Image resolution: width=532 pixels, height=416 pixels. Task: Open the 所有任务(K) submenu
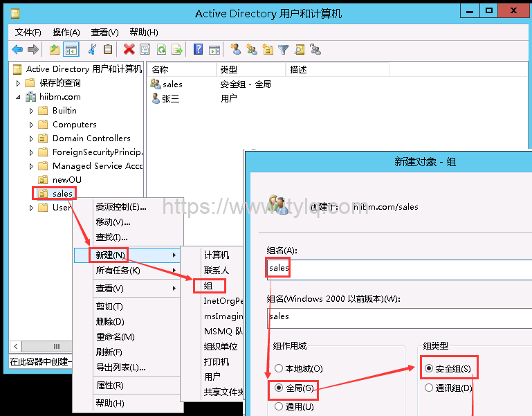point(127,271)
